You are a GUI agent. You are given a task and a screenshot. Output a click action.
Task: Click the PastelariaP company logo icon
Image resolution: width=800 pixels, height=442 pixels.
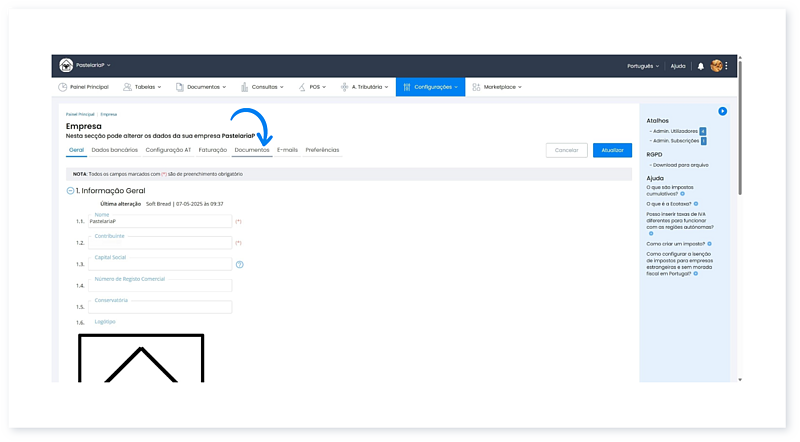tap(66, 65)
